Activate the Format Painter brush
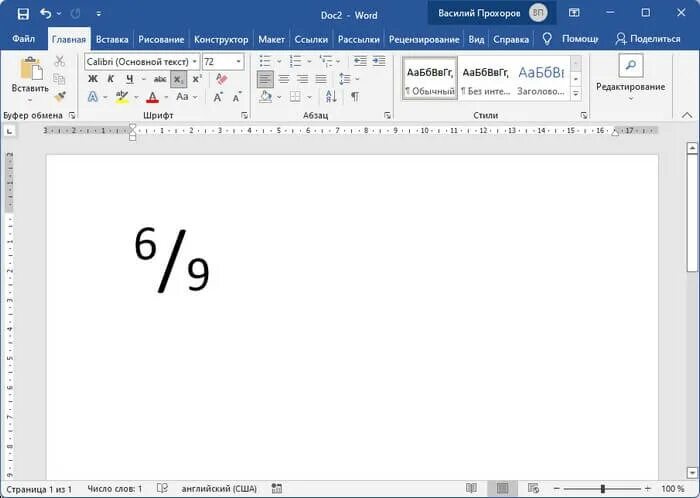700x498 pixels. tap(59, 96)
